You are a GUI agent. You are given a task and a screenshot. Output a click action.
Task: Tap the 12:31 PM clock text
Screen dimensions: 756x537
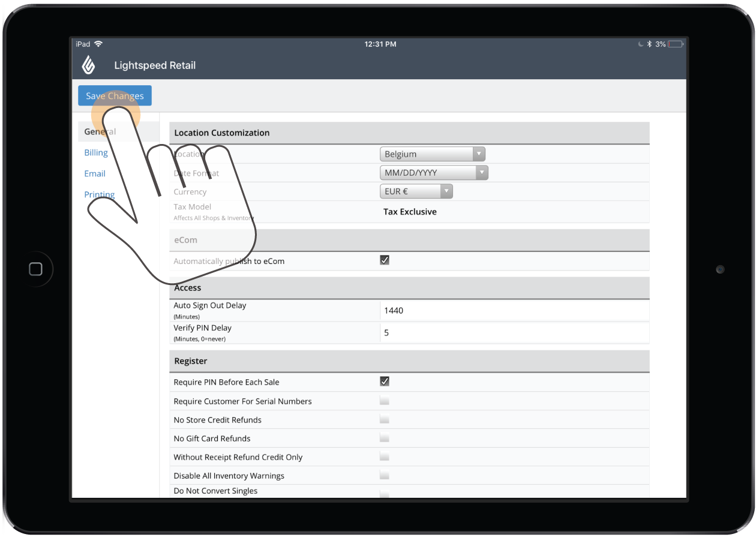point(380,44)
